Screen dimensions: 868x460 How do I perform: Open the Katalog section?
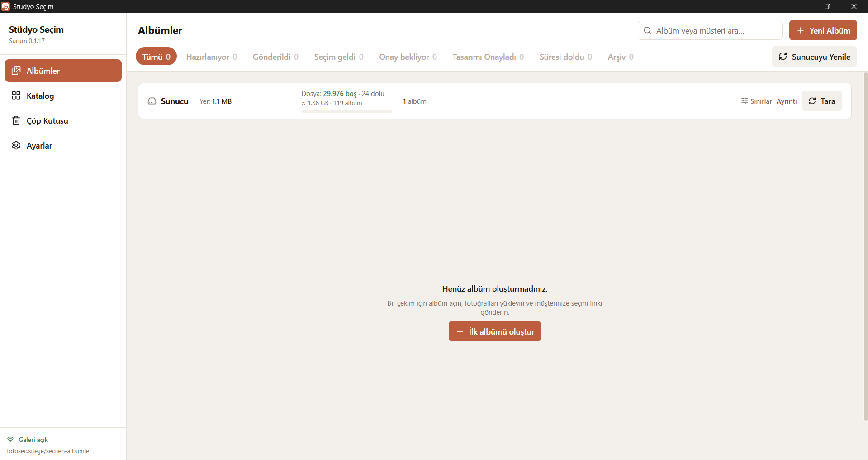coord(63,96)
